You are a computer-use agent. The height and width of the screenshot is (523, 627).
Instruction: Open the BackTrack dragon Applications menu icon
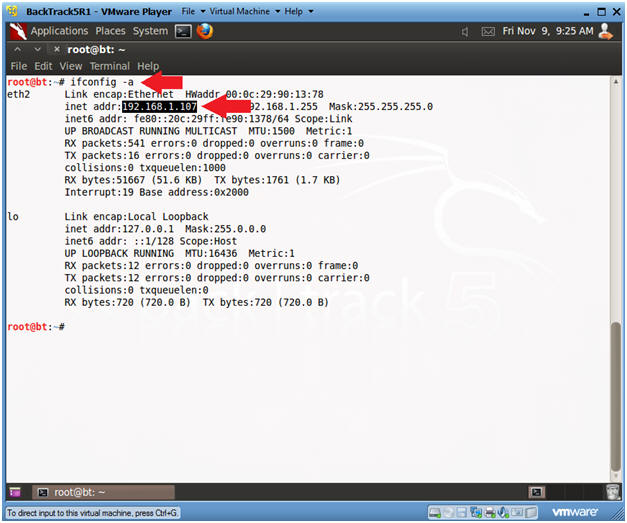[18, 31]
